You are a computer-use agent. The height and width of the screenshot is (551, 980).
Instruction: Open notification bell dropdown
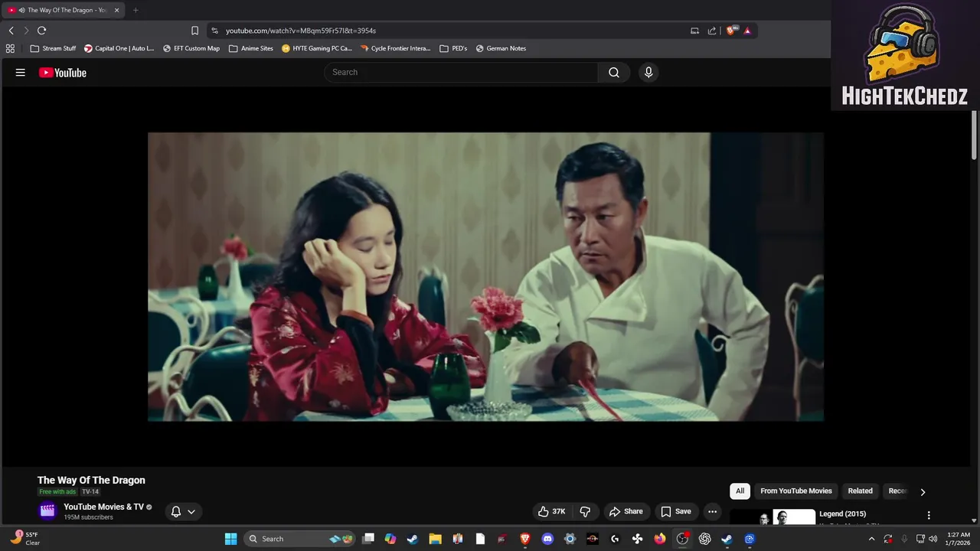click(183, 511)
